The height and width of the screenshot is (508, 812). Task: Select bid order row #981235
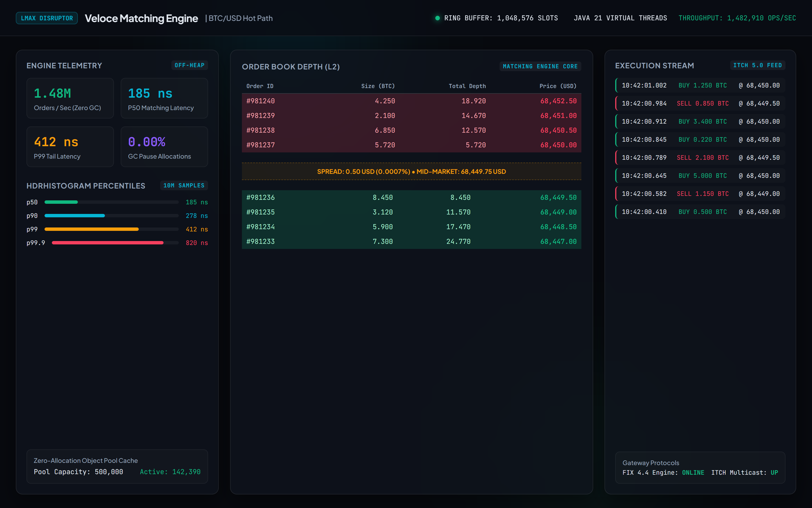click(x=411, y=212)
